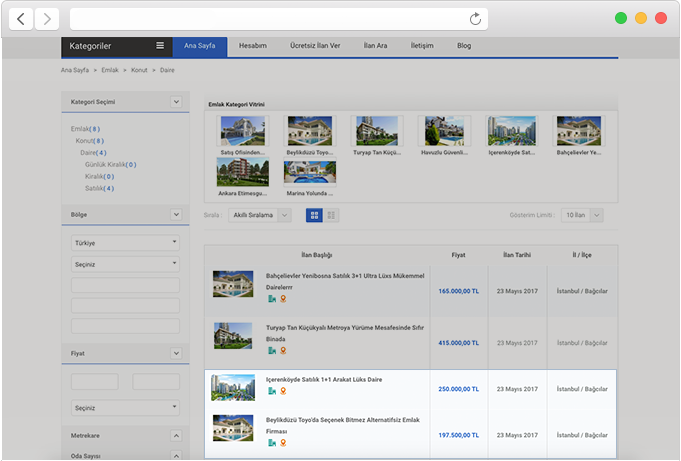This screenshot has width=681, height=461.
Task: Click map pin icon on İçerenköy listing
Action: tap(283, 391)
